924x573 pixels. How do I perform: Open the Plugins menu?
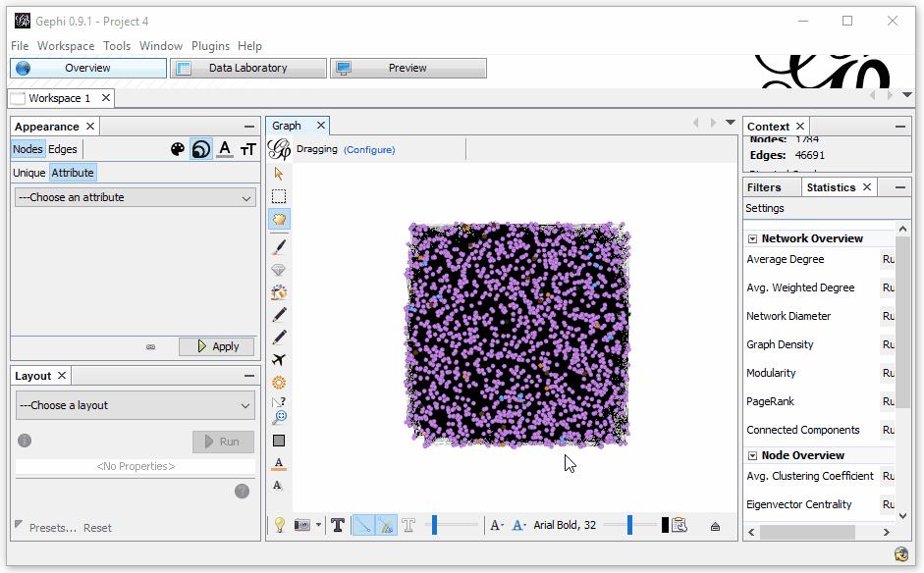tap(210, 46)
